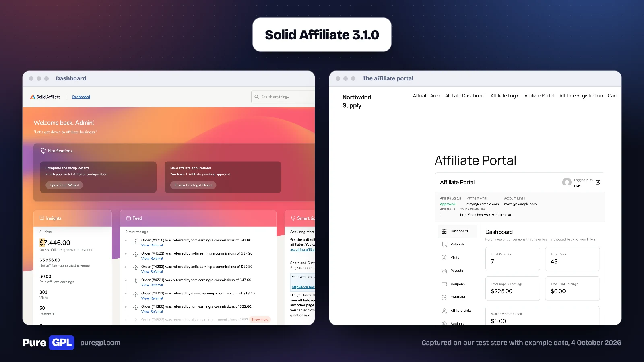Image resolution: width=644 pixels, height=362 pixels.
Task: Click the logout icon in Affiliate Portal header
Action: click(598, 182)
